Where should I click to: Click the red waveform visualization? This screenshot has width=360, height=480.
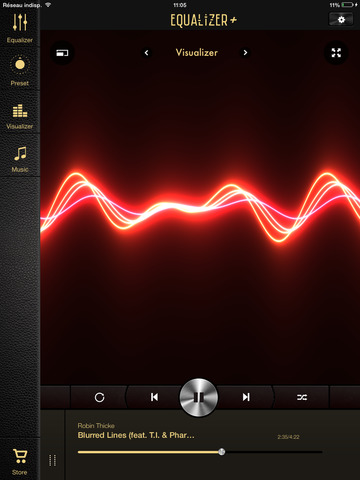[200, 207]
